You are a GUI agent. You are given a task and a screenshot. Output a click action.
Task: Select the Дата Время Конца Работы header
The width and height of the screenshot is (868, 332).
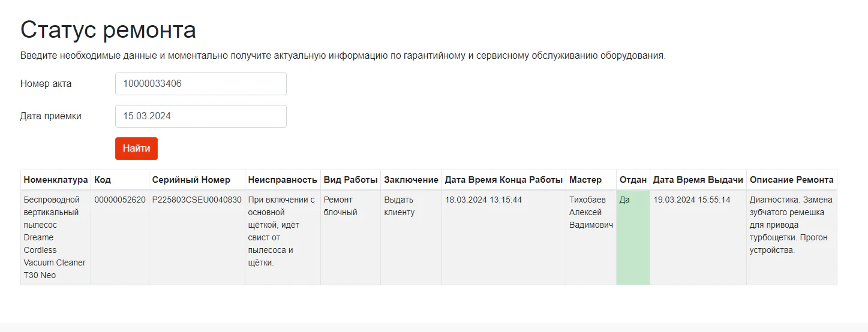(x=504, y=180)
